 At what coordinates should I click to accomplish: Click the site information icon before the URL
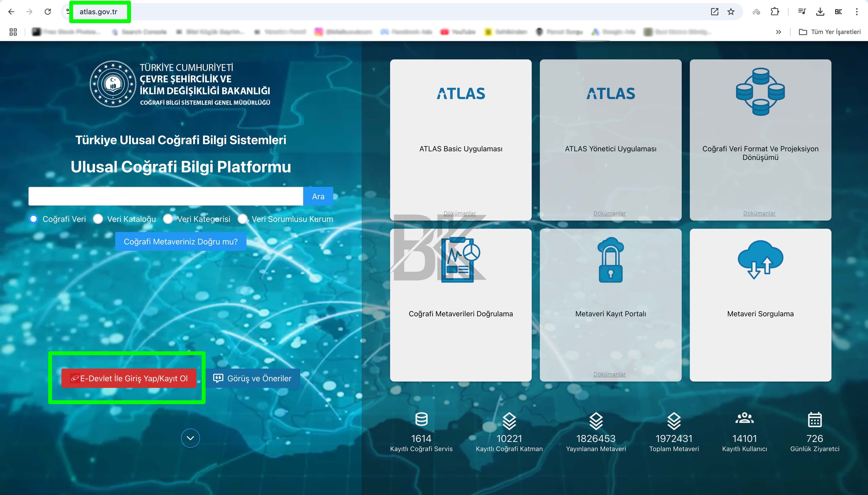pos(68,12)
